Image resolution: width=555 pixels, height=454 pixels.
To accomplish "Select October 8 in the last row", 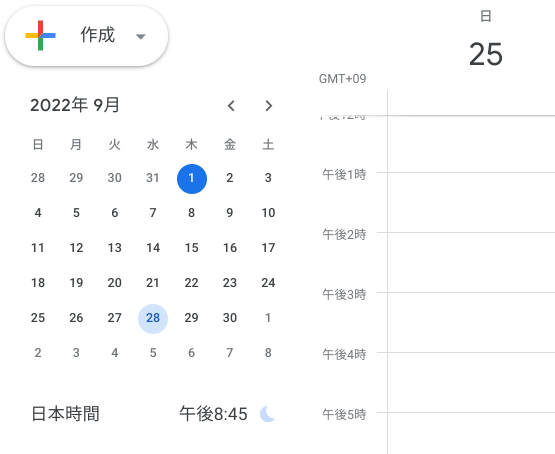I will (x=268, y=353).
